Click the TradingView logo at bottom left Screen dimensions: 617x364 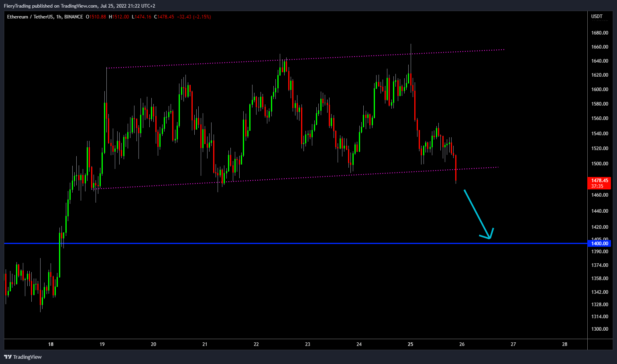pos(23,357)
